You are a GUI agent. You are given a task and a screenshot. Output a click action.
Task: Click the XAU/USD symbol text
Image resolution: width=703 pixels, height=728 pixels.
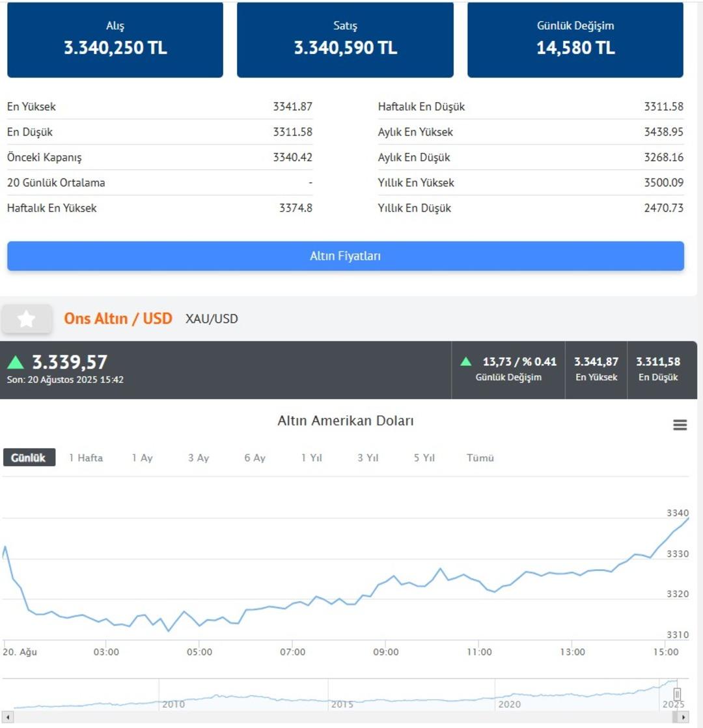tap(212, 319)
